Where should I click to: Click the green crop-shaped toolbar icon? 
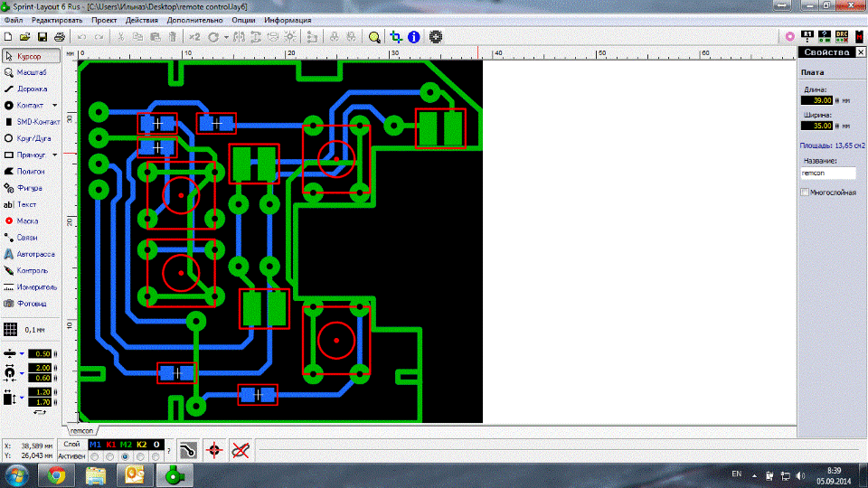pyautogui.click(x=396, y=37)
